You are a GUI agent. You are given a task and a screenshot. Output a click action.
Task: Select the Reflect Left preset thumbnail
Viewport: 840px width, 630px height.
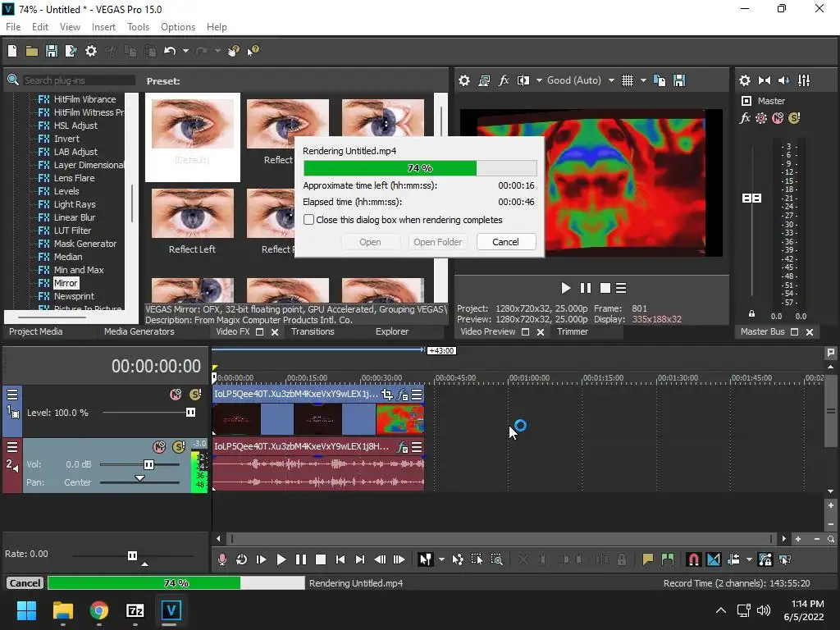(192, 213)
